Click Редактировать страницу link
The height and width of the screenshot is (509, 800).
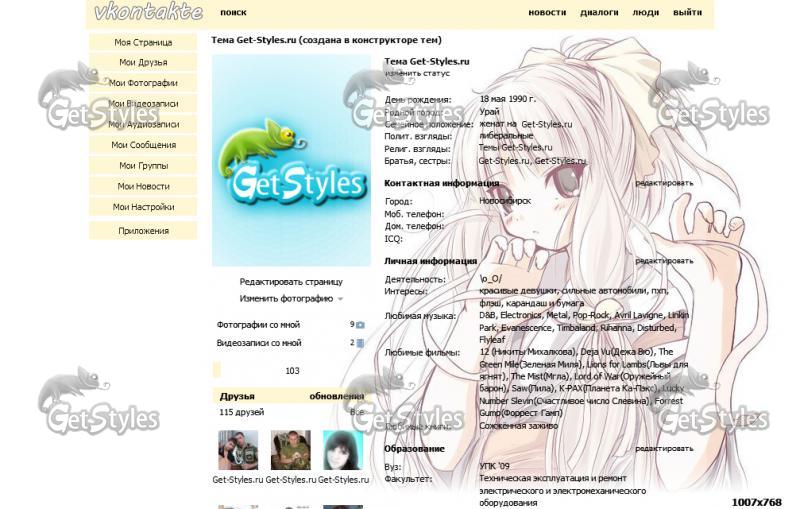[291, 282]
